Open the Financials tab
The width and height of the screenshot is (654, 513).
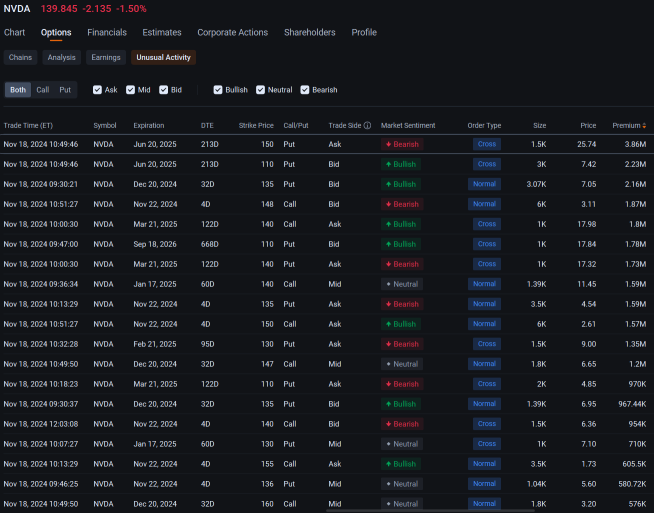click(107, 33)
